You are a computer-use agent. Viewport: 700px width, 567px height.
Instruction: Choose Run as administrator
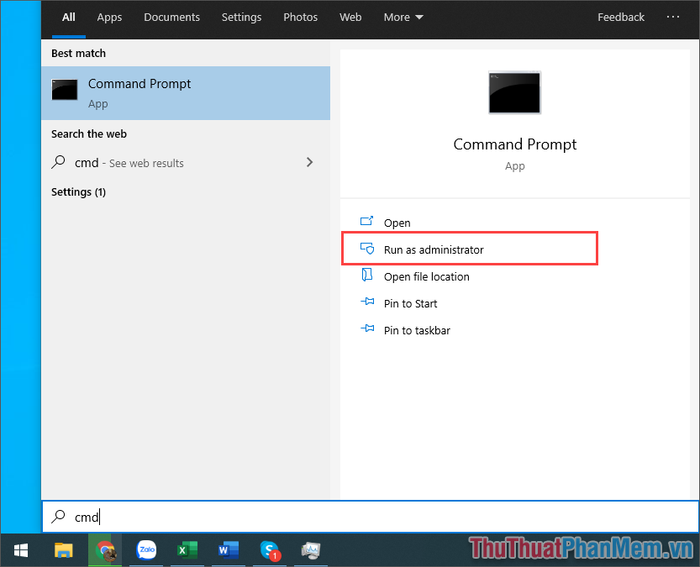click(x=433, y=250)
